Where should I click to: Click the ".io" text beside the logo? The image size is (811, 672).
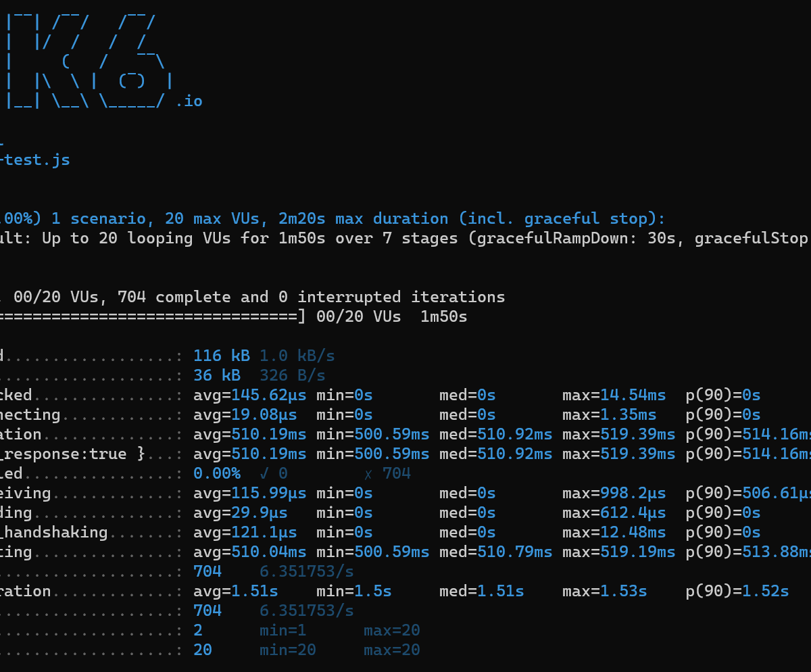pos(189,101)
